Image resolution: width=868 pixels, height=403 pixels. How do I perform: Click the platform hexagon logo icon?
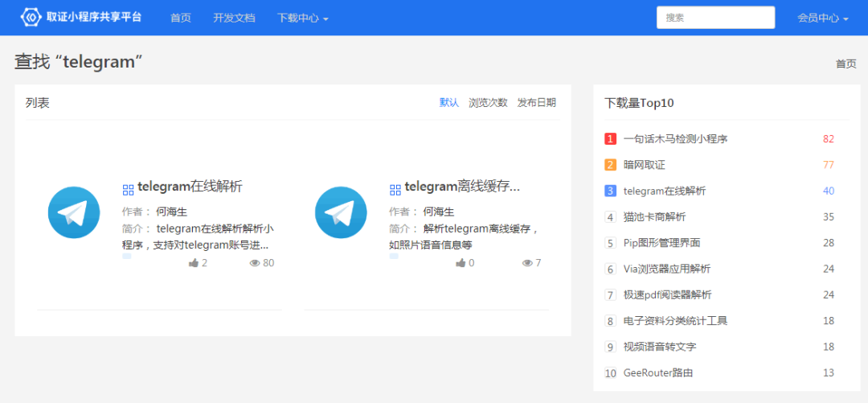(31, 17)
